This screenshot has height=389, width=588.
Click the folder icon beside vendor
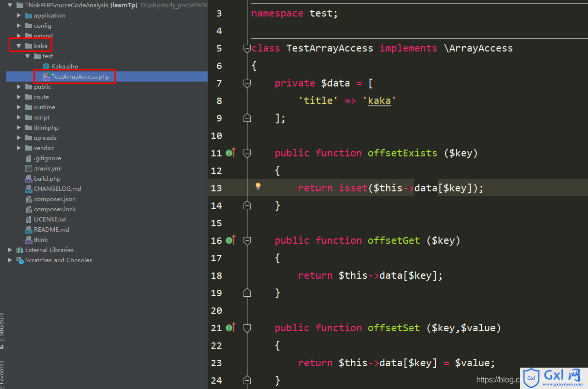tap(29, 148)
